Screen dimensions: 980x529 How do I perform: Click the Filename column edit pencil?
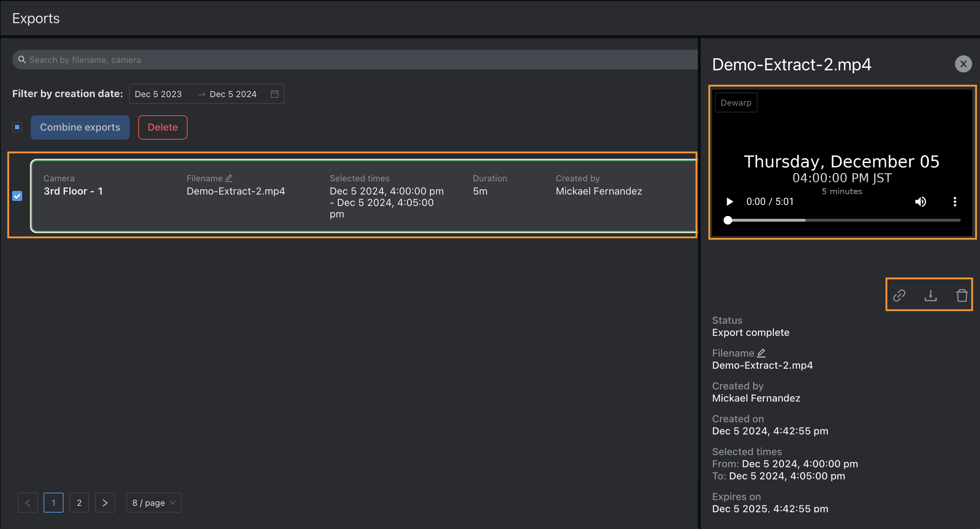pos(229,178)
